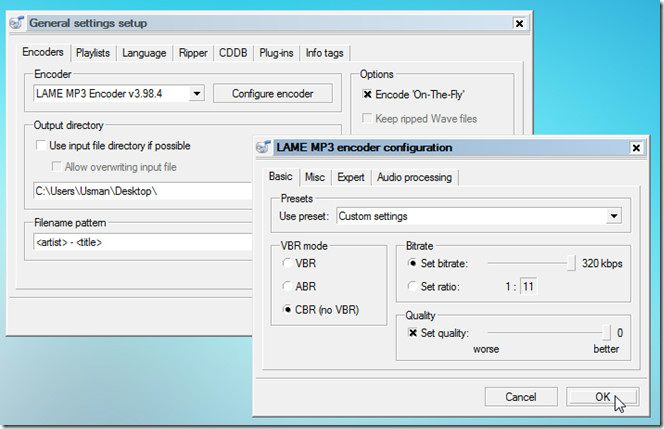Open the Info tags tab

(x=324, y=53)
